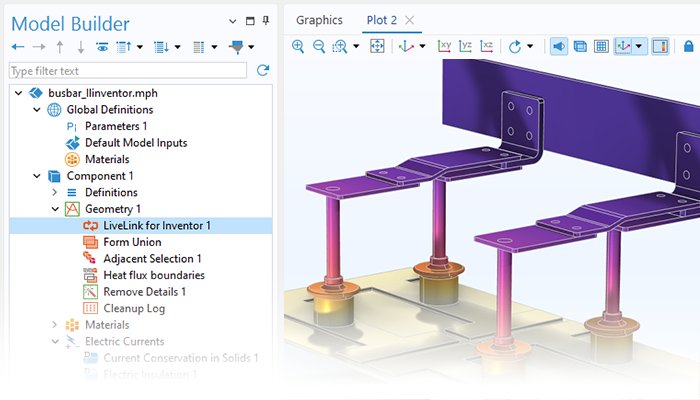Click the Collapse All tree icon
The width and height of the screenshot is (700, 400).
click(x=124, y=47)
